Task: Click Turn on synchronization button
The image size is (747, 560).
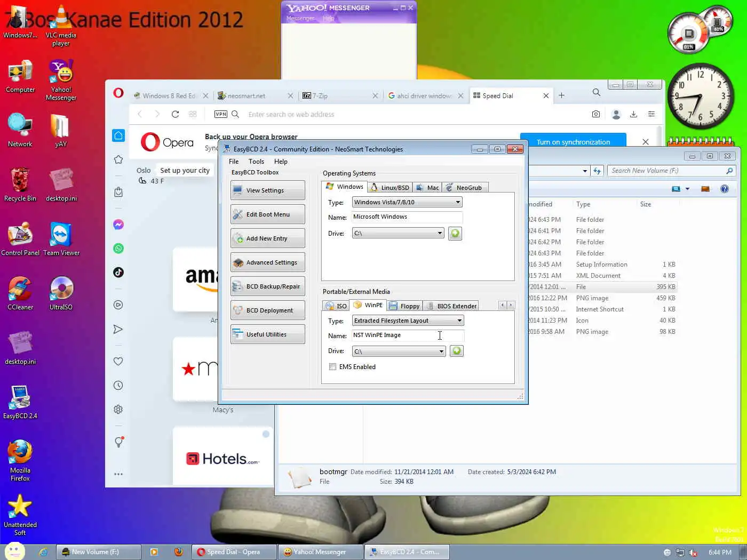Action: click(x=573, y=142)
